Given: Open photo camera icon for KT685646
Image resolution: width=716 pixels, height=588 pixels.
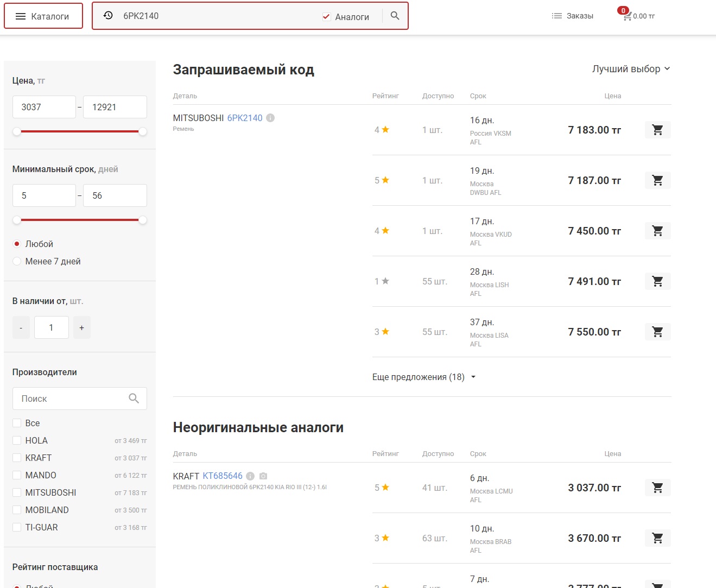Looking at the screenshot, I should pos(263,476).
